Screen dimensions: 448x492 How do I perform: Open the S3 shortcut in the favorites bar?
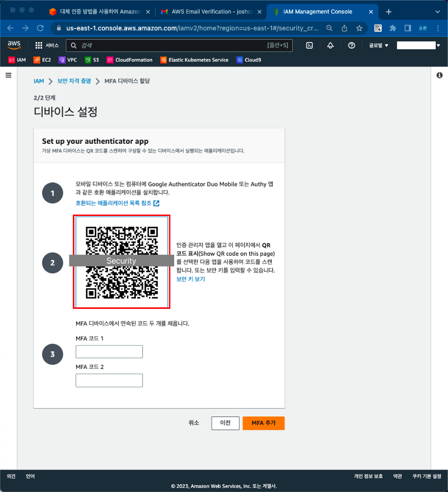pos(92,60)
